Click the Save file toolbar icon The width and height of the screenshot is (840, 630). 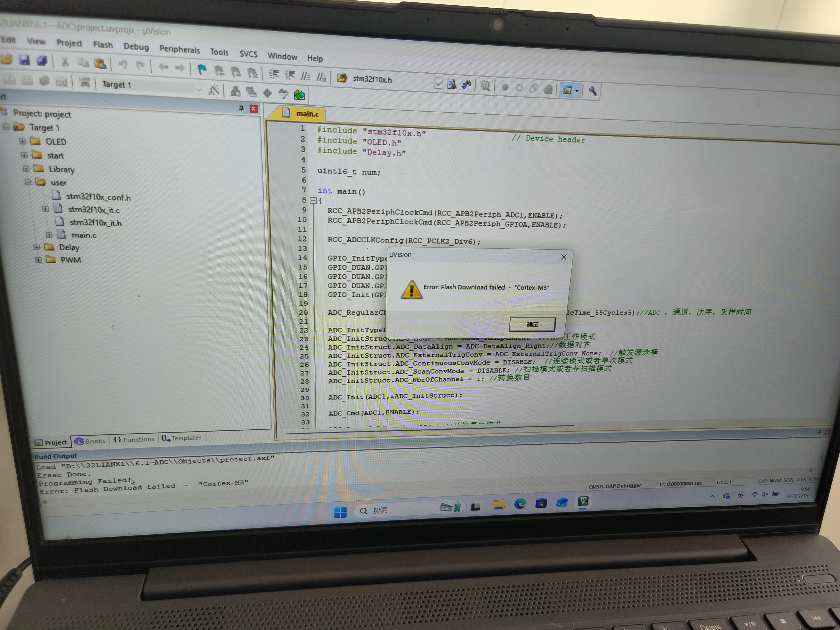[x=25, y=60]
